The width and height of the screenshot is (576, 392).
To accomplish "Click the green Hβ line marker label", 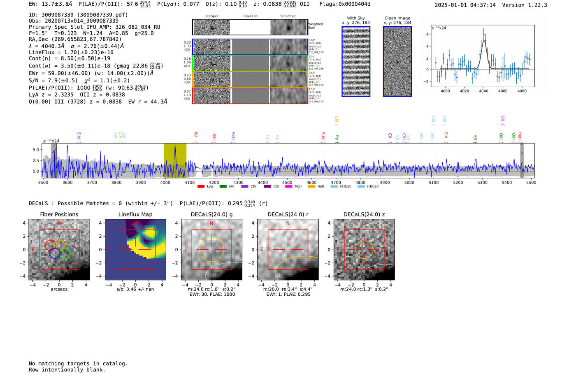I will coord(475,138).
